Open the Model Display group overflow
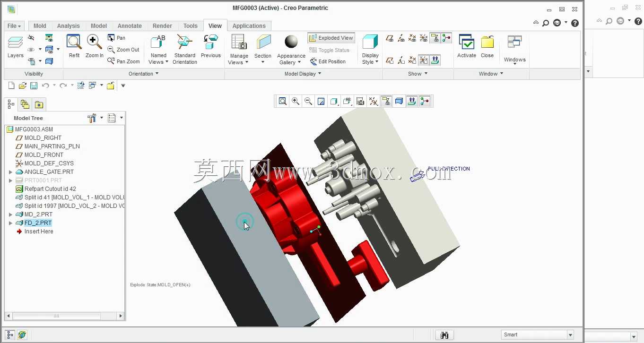 coord(303,74)
